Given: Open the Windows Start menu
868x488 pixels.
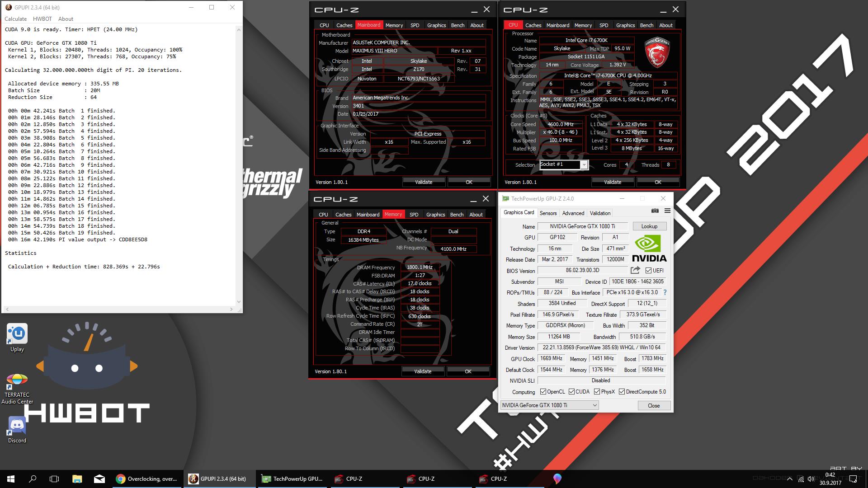Looking at the screenshot, I should click(11, 479).
